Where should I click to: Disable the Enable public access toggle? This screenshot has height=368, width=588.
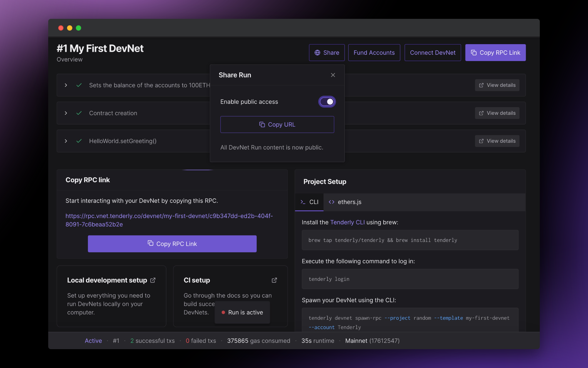(327, 101)
